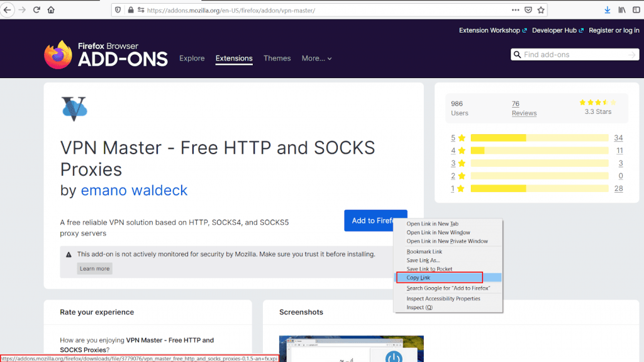Viewport: 644px width, 362px height.
Task: Open the page actions three-dot menu
Action: point(516,10)
